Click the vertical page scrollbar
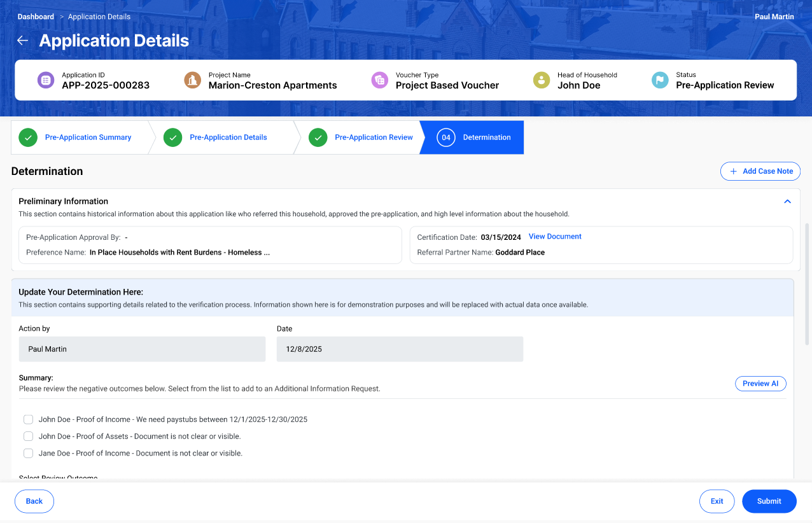The height and width of the screenshot is (523, 812). coord(808,286)
